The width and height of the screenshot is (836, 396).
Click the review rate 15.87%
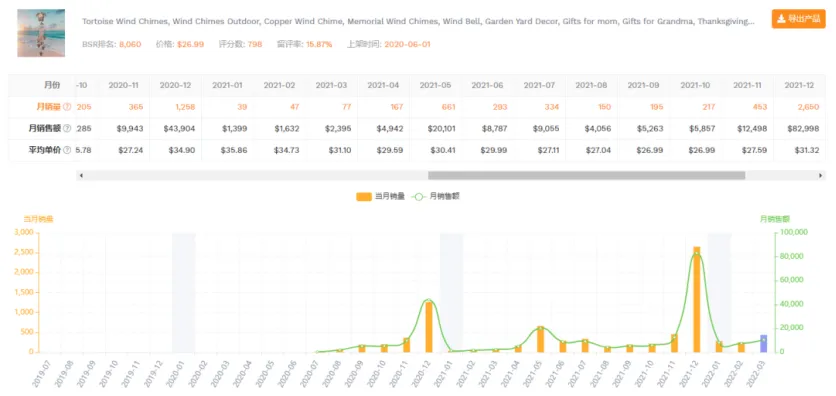point(319,44)
